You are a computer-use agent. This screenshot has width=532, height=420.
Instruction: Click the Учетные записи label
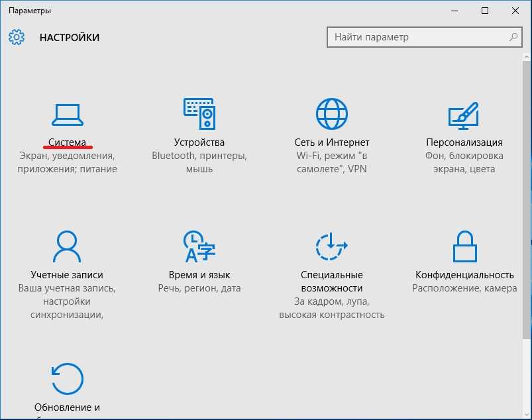[x=67, y=274]
